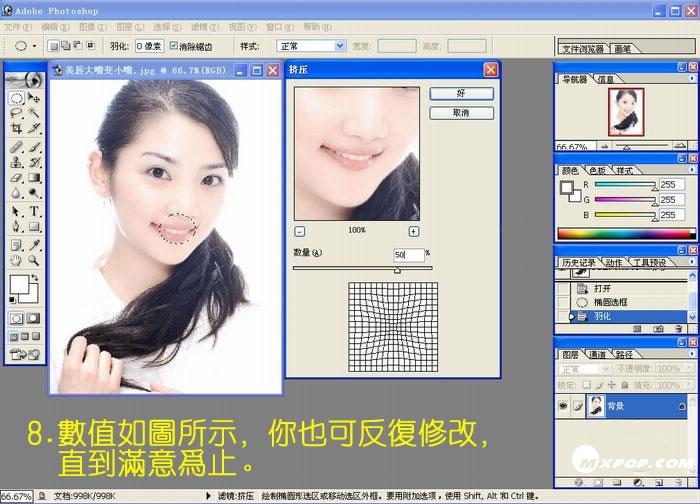Select the Path Selection tool
Viewport: 700px width, 504px height.
17,211
